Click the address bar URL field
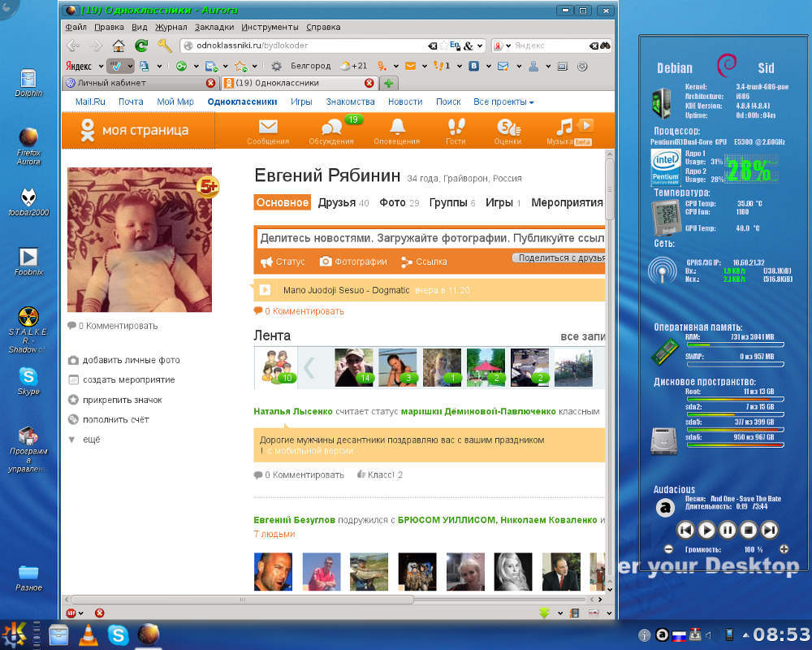This screenshot has height=650, width=812. (311, 45)
